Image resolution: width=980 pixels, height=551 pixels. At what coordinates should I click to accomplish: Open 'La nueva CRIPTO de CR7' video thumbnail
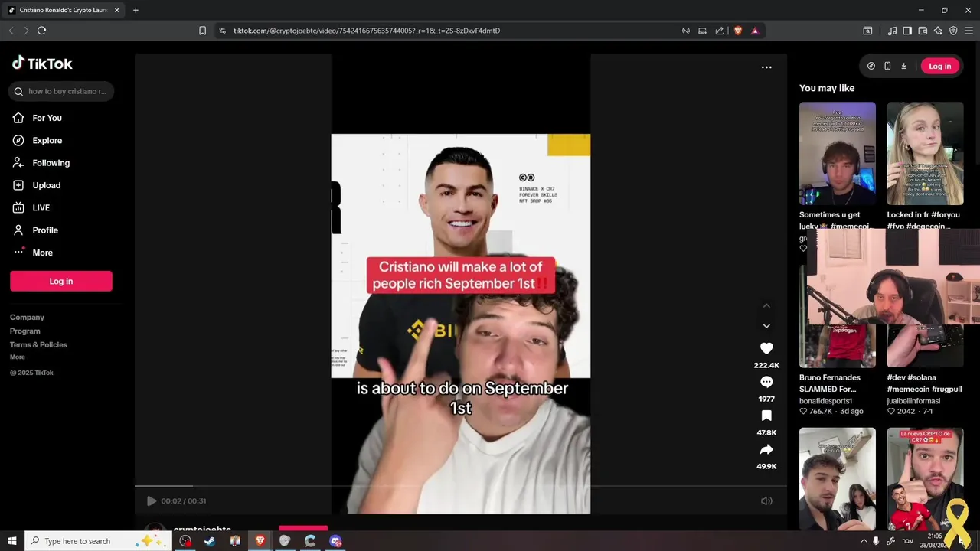(x=925, y=478)
